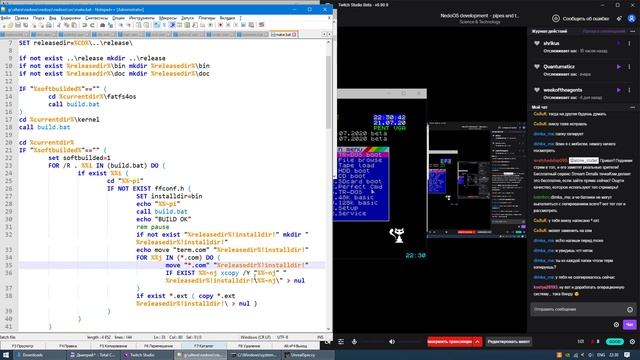Toggle the Чат panel button

pyautogui.click(x=629, y=325)
